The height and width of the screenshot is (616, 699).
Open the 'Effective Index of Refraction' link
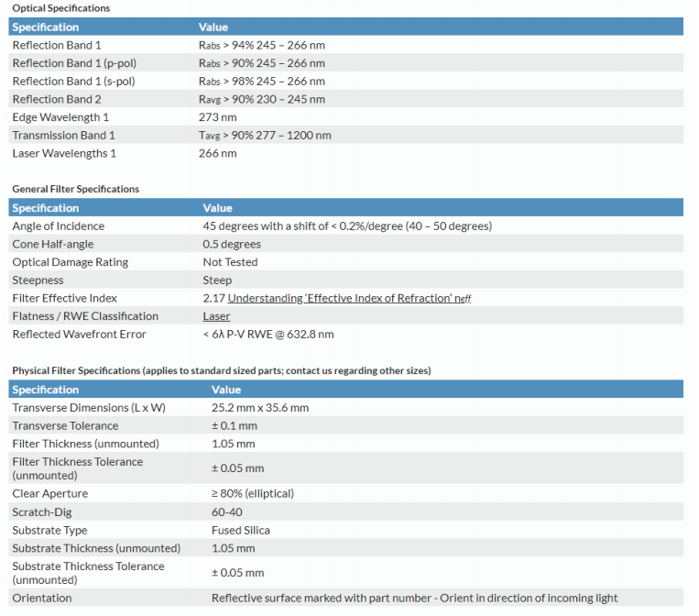tap(349, 298)
